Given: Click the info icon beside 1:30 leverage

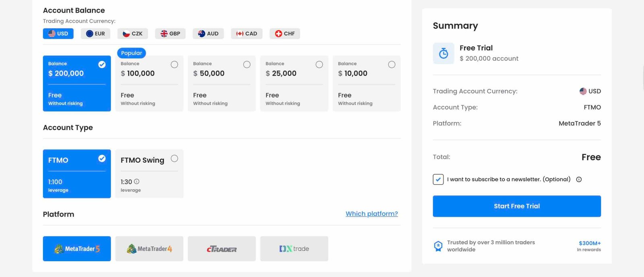Looking at the screenshot, I should pyautogui.click(x=136, y=182).
